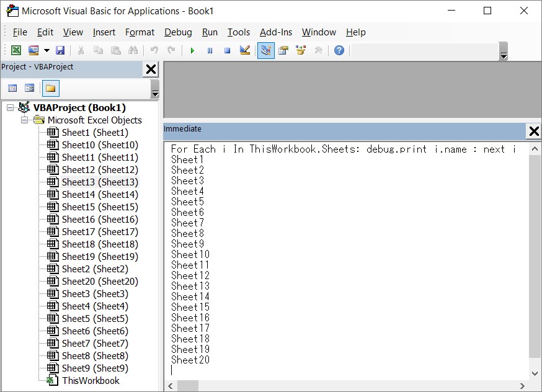Open the File menu
This screenshot has width=542, height=392.
tap(20, 32)
